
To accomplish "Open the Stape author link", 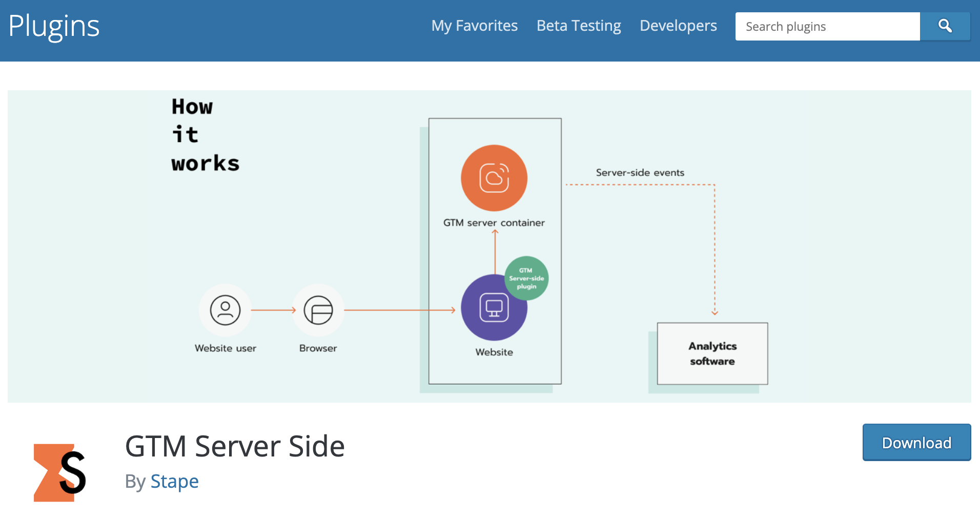I will (x=174, y=481).
